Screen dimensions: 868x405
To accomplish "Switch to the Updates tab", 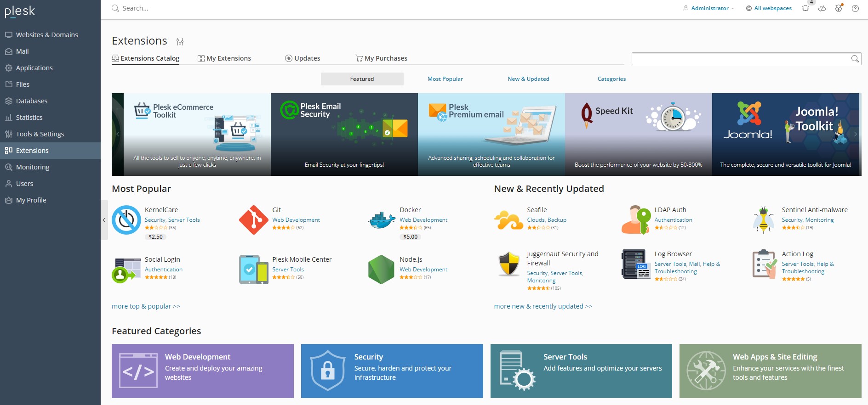I will (303, 58).
